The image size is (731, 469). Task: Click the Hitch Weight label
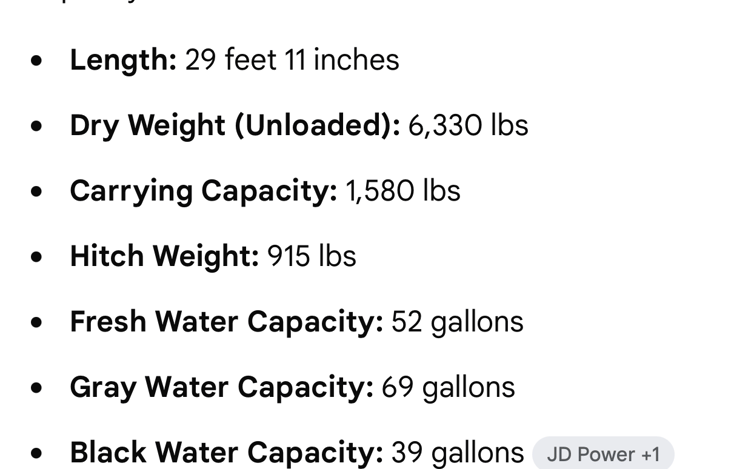click(165, 257)
